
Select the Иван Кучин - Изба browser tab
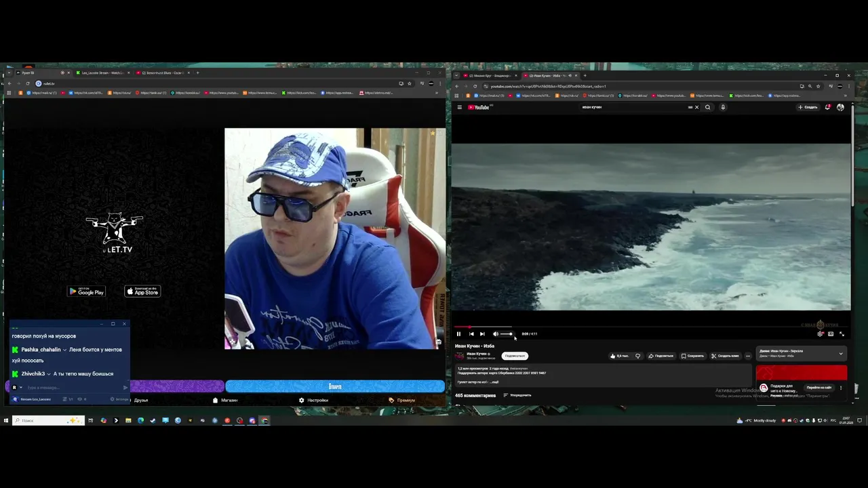pos(550,75)
